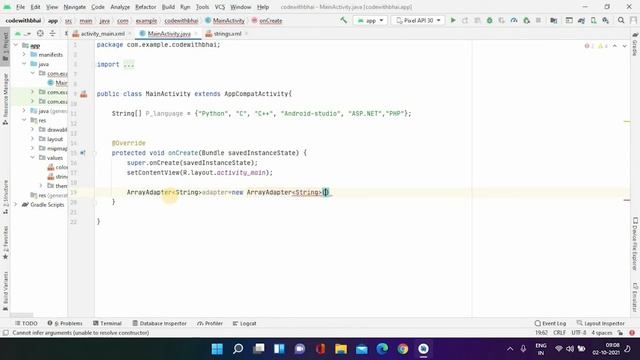Open Microsoft Edge from the taskbar
Image resolution: width=640 pixels, height=360 pixels.
click(x=382, y=349)
